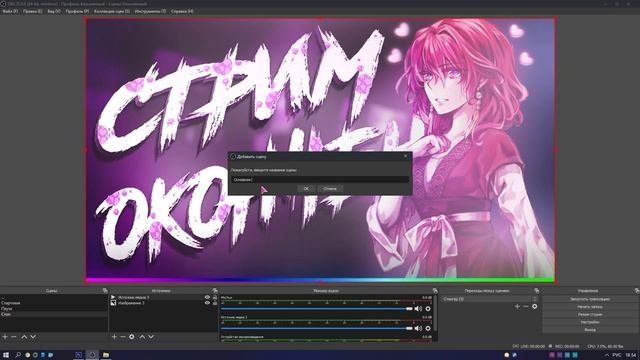
Task: Undock the Controls panel
Action: point(637,291)
